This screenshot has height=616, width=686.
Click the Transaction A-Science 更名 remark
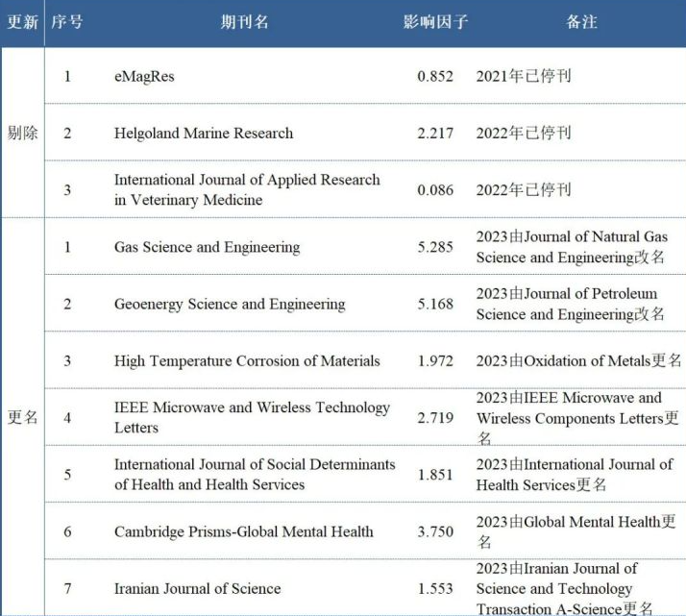pos(564,588)
